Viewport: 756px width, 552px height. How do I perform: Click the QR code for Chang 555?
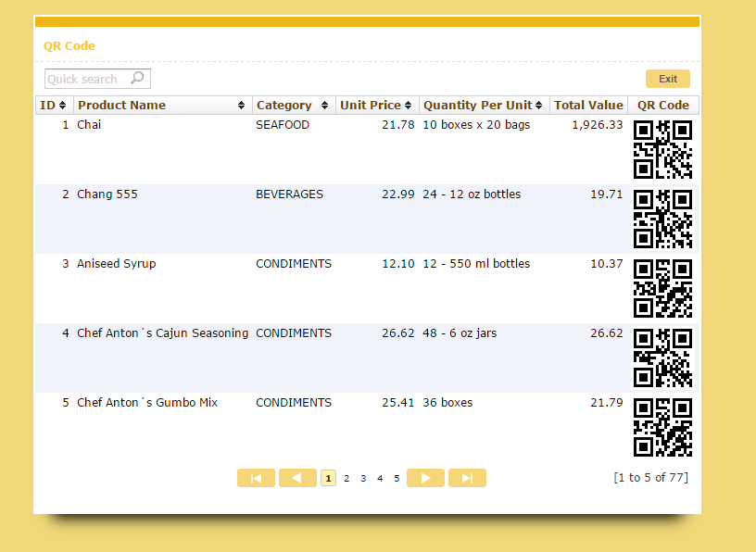pyautogui.click(x=662, y=220)
